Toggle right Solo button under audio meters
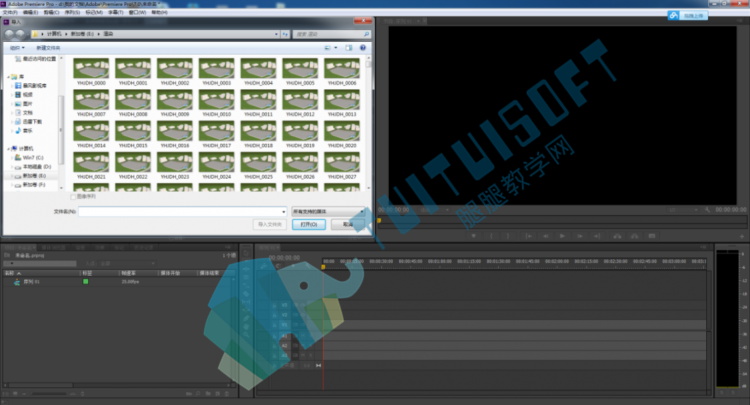Screen dimensions: 750x405 tap(733, 393)
